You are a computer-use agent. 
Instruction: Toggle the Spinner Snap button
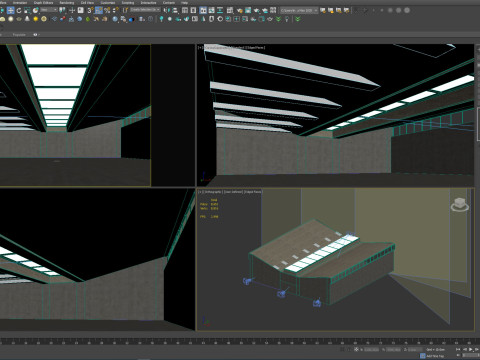tap(116, 10)
